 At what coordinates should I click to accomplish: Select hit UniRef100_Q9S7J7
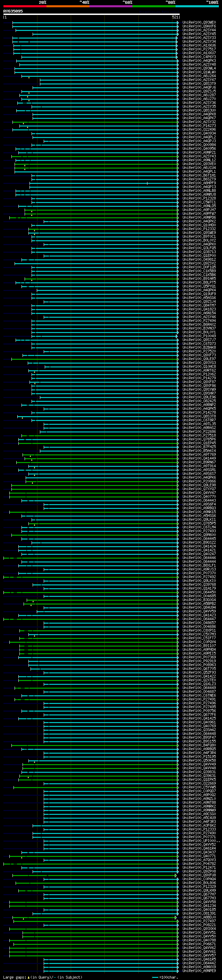(x=199, y=340)
